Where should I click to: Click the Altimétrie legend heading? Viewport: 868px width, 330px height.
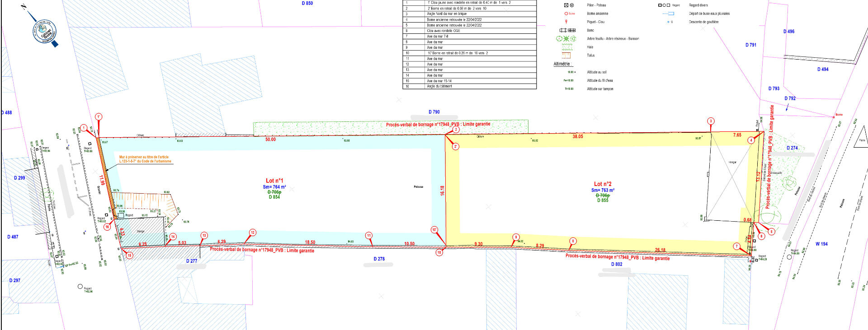click(x=562, y=64)
